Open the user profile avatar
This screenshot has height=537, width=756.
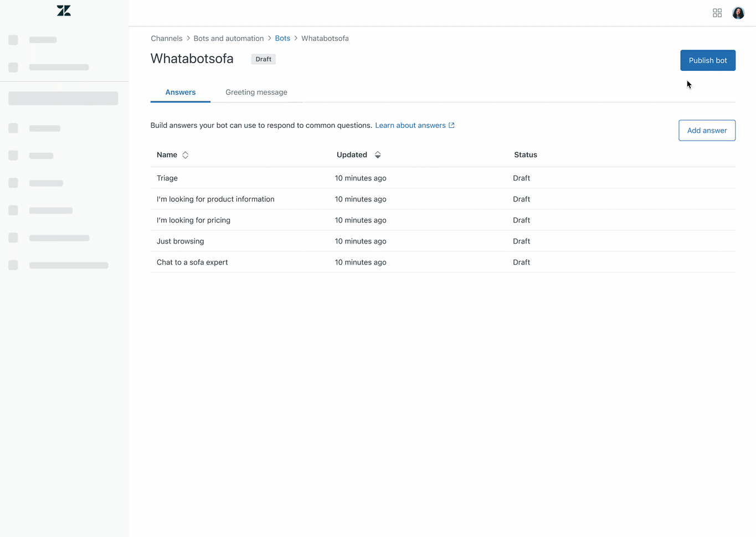[x=738, y=13]
